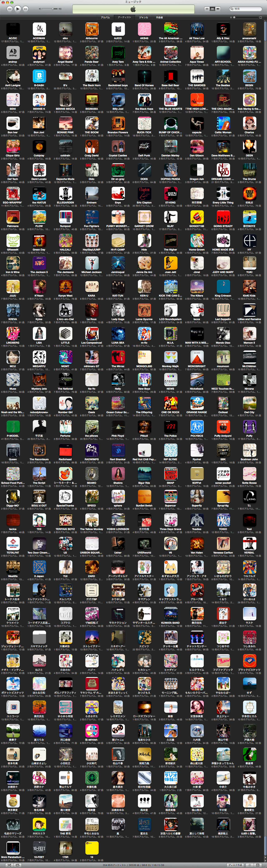This screenshot has width=267, height=868.
Task: Click the 'Kanye West' artist name
Action: (x=65, y=296)
